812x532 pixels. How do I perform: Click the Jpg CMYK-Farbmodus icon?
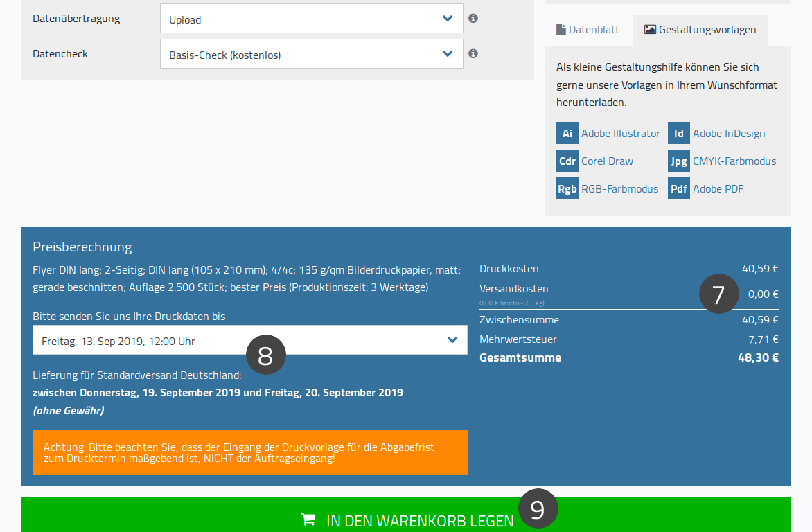pyautogui.click(x=678, y=161)
